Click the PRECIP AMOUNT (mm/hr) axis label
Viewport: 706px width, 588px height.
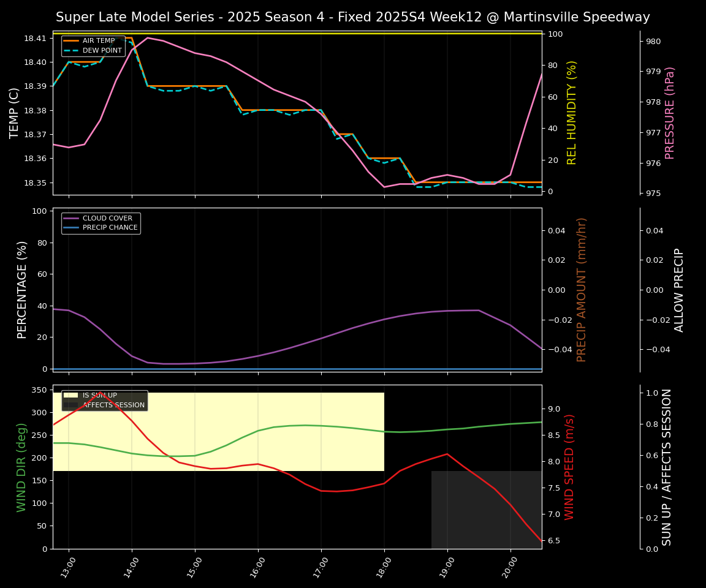tap(582, 290)
